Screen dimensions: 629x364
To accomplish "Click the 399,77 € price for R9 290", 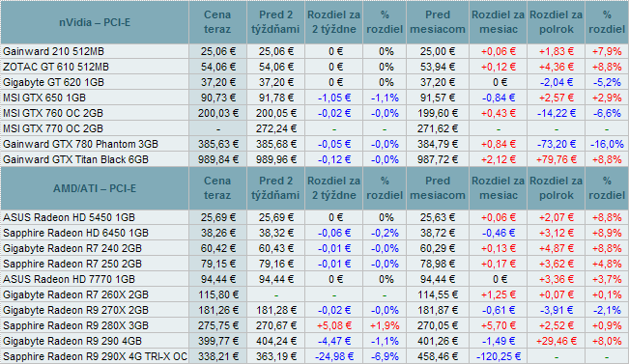I will pyautogui.click(x=217, y=341).
